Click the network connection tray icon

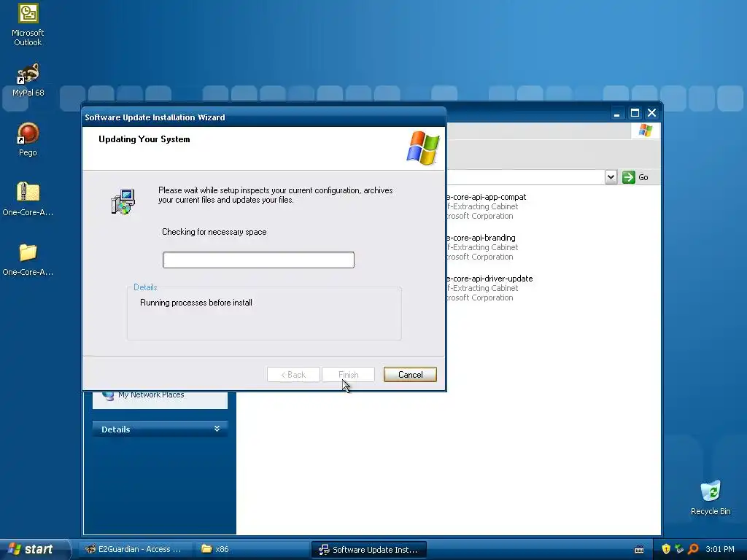click(x=679, y=549)
